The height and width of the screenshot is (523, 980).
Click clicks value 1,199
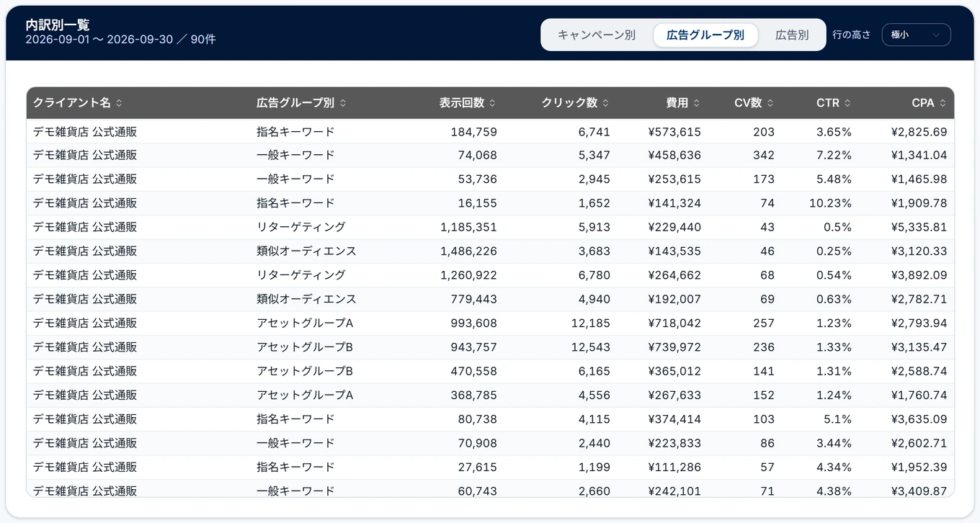tap(594, 467)
